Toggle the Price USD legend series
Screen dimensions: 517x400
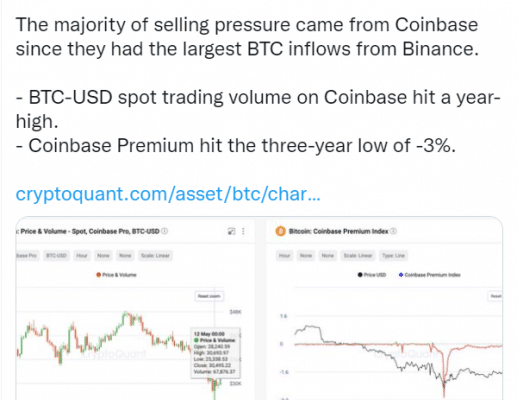tap(371, 275)
